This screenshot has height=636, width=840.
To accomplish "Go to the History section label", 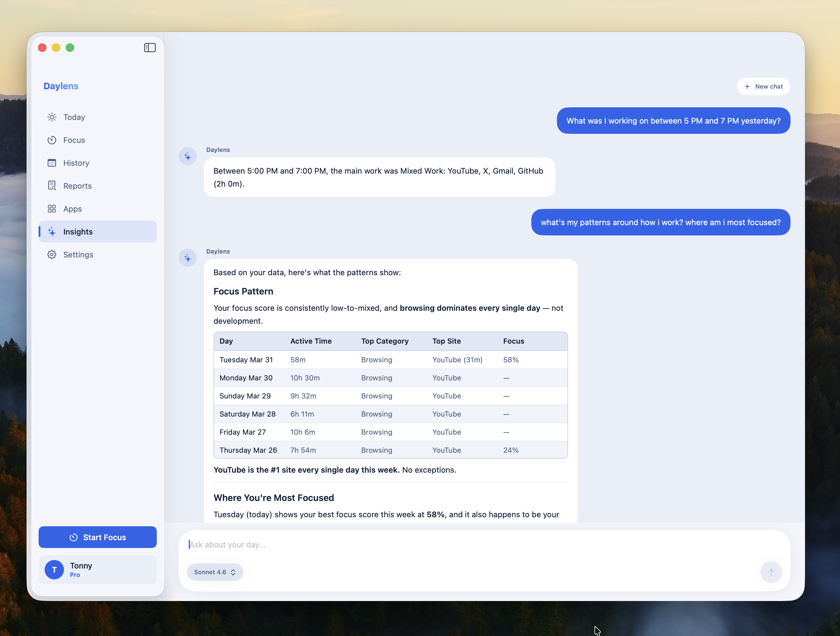I will [76, 163].
